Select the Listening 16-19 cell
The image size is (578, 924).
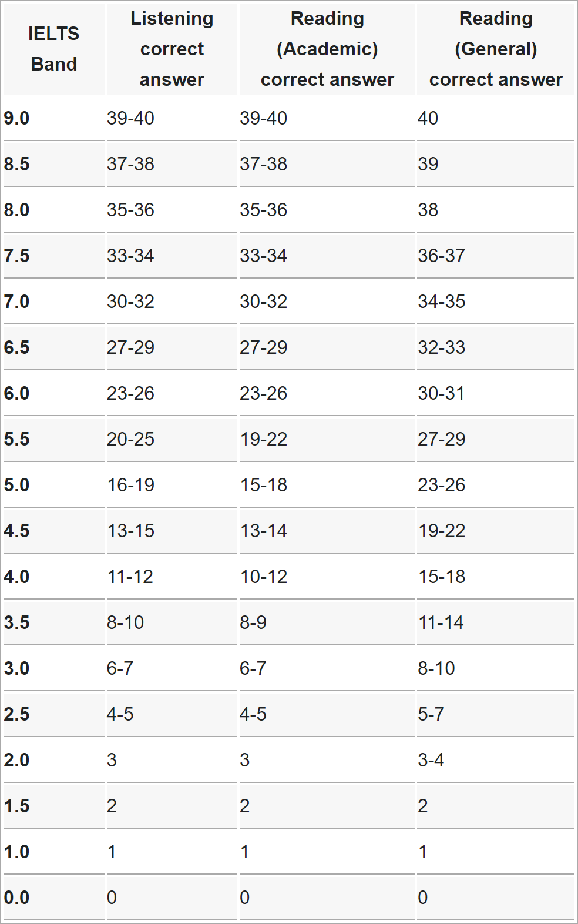coord(130,485)
